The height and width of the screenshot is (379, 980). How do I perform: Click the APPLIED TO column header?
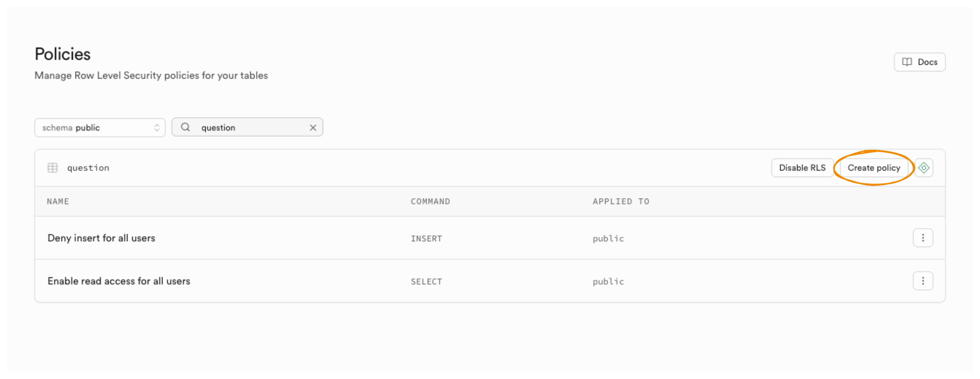point(621,201)
